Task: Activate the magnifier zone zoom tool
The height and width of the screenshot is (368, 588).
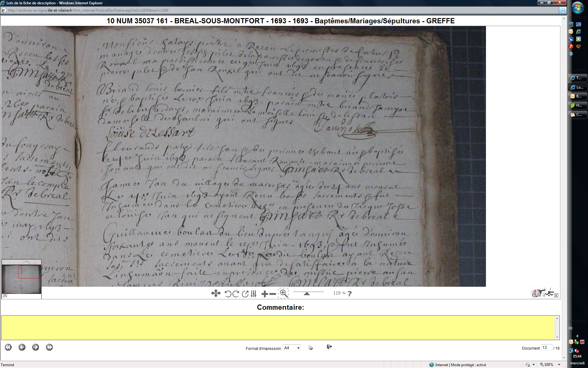Action: pos(284,293)
